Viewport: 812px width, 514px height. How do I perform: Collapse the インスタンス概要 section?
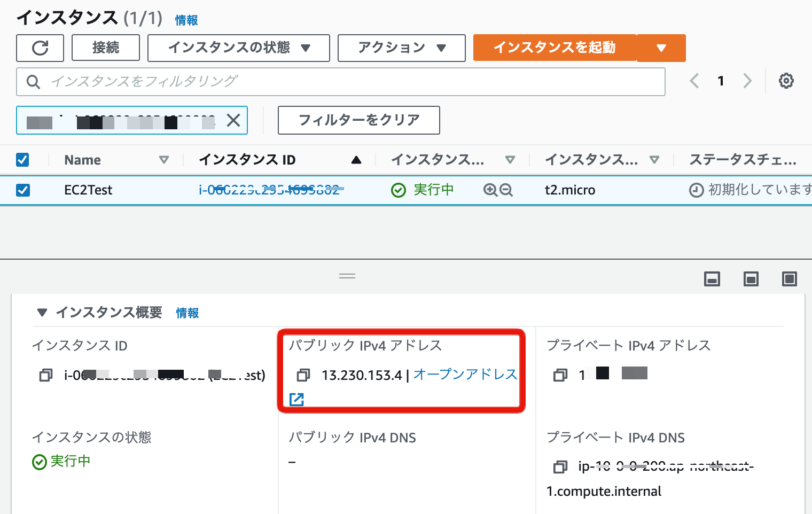pyautogui.click(x=42, y=313)
